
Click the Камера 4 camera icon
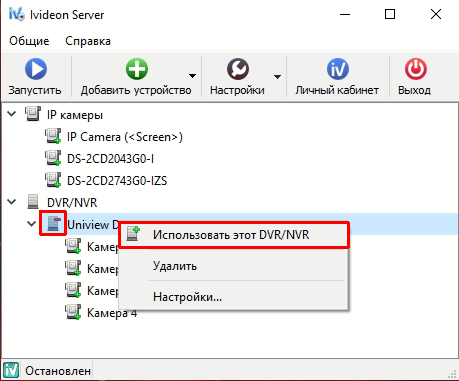[73, 312]
